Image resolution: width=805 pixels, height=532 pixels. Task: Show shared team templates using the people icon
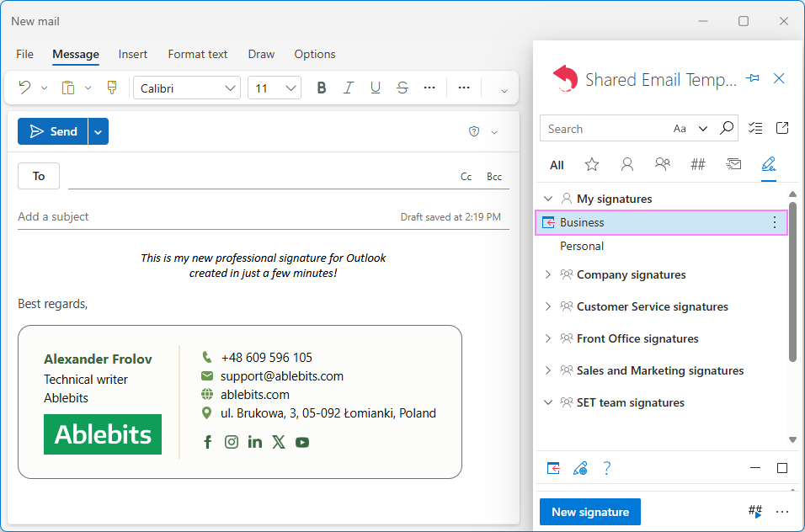(x=663, y=164)
